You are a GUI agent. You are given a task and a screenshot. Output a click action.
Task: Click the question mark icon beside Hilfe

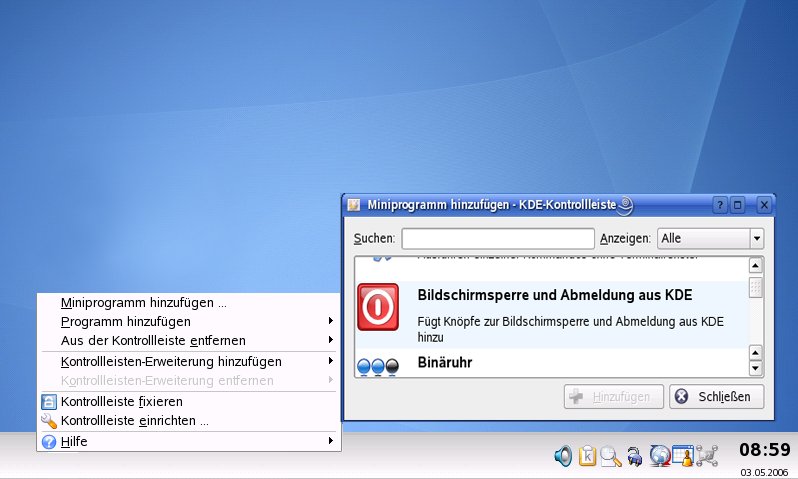point(49,442)
